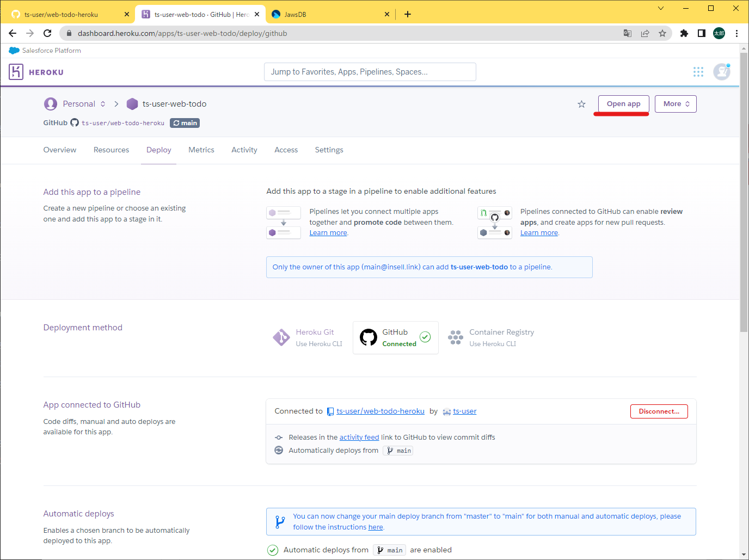The image size is (749, 560).
Task: Click the ts-user/web-todo-heroku GitHub header link
Action: click(x=123, y=124)
